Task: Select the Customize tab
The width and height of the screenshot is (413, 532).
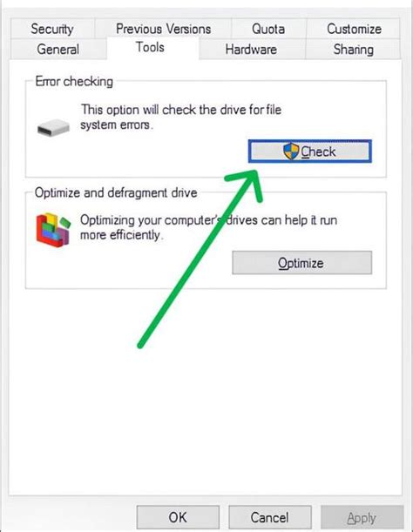Action: (x=354, y=29)
